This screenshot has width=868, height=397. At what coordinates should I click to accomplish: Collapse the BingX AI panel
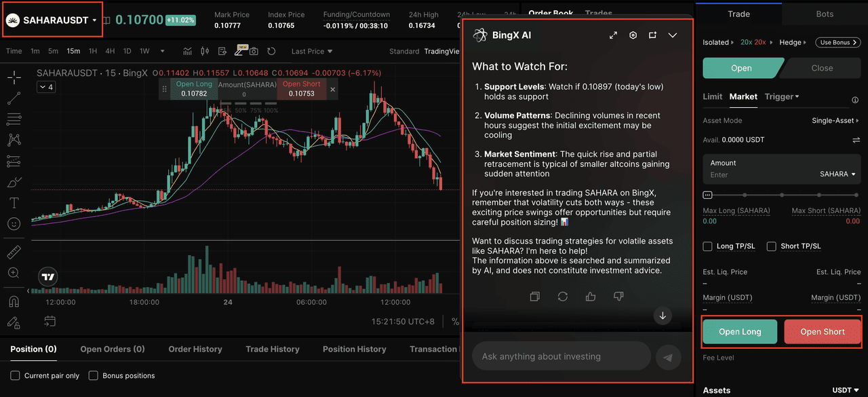pos(673,35)
